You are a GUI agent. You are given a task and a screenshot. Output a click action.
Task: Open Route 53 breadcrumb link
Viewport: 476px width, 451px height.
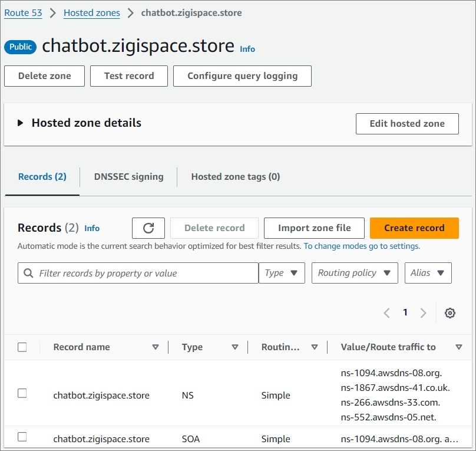tap(23, 13)
